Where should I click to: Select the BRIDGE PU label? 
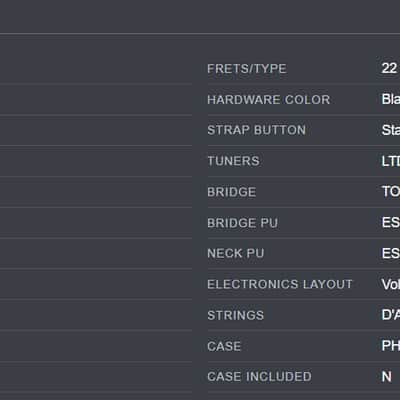pyautogui.click(x=243, y=223)
